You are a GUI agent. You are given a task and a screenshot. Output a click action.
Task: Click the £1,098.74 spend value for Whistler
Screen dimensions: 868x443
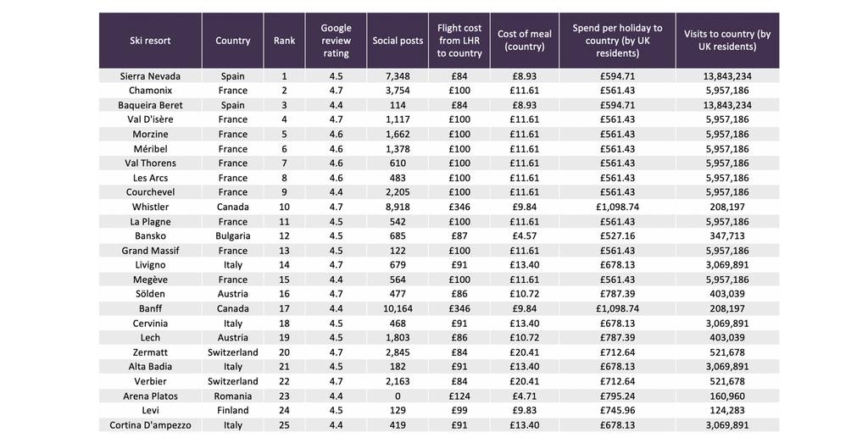point(617,207)
